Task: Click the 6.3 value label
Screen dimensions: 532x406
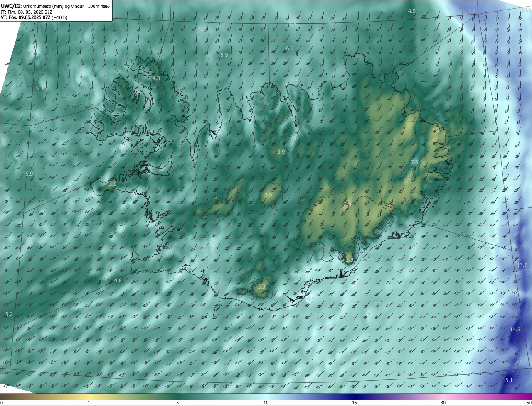Action: [x=290, y=48]
